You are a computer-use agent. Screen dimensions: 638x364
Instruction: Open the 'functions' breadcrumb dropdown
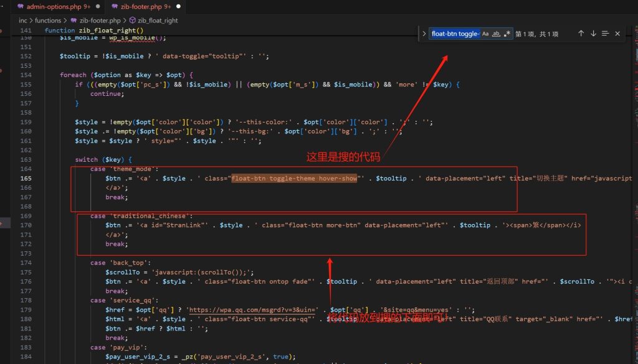(48, 21)
